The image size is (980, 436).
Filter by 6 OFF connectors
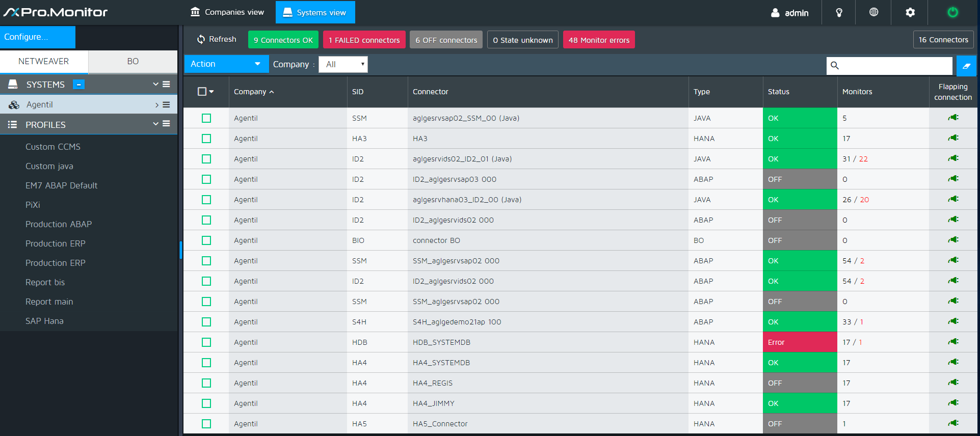click(446, 40)
